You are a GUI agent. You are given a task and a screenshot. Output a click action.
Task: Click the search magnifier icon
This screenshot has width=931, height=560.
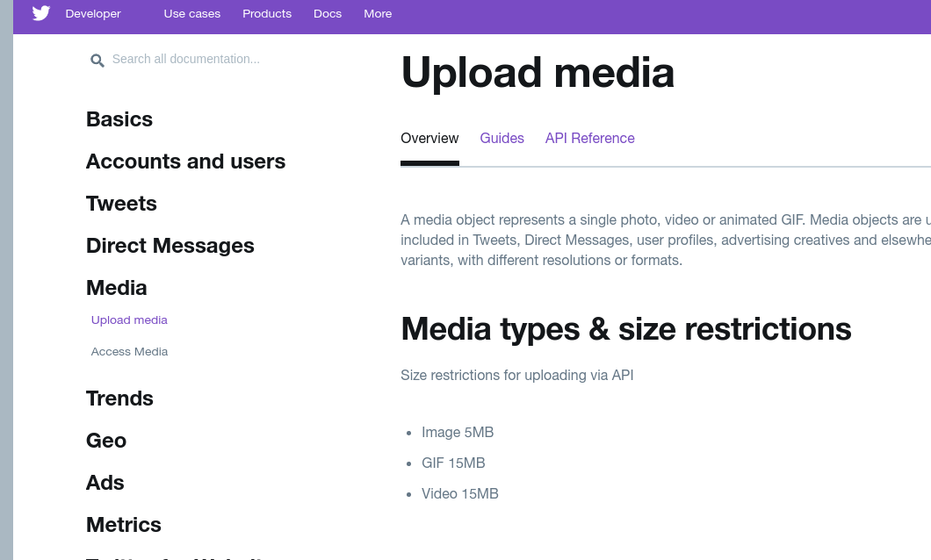click(x=97, y=60)
